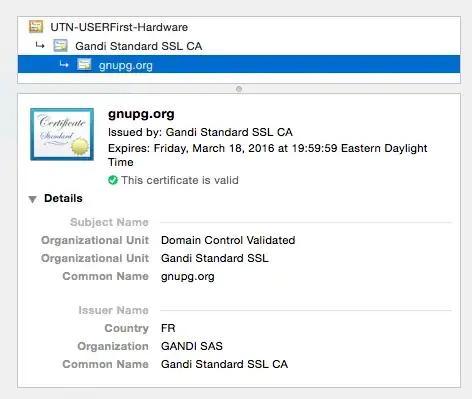Image resolution: width=472 pixels, height=399 pixels.
Task: Click the split pane divider handle dot
Action: pos(239,89)
